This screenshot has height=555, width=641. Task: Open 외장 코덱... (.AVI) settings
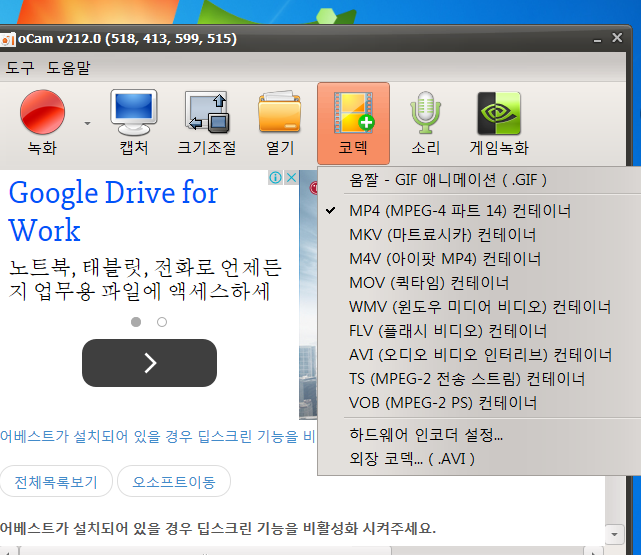coord(479,459)
